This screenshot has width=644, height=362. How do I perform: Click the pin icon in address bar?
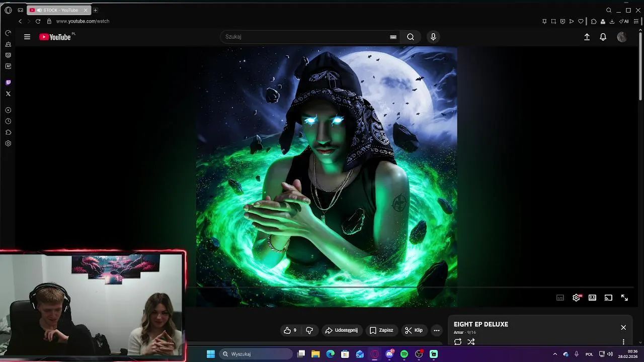point(544,21)
